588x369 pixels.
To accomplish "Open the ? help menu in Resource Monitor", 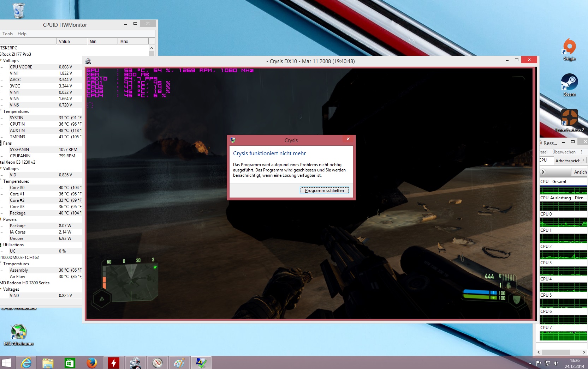I will (581, 152).
